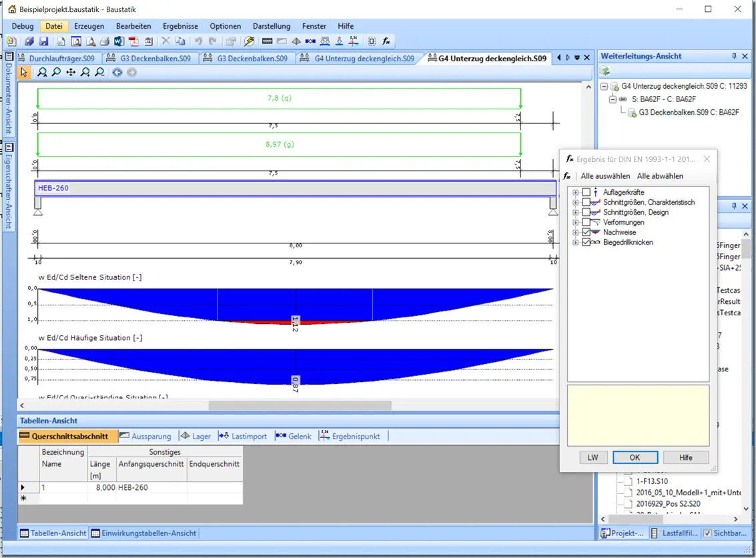Screen dimensions: 756x558
Task: Start calculation with the lightning bolt icon
Action: coord(250,41)
